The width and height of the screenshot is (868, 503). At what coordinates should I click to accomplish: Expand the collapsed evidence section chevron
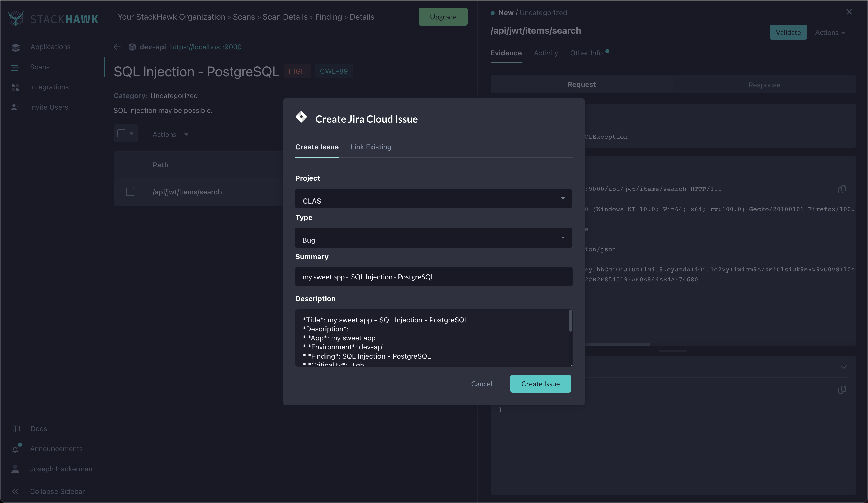tap(844, 367)
